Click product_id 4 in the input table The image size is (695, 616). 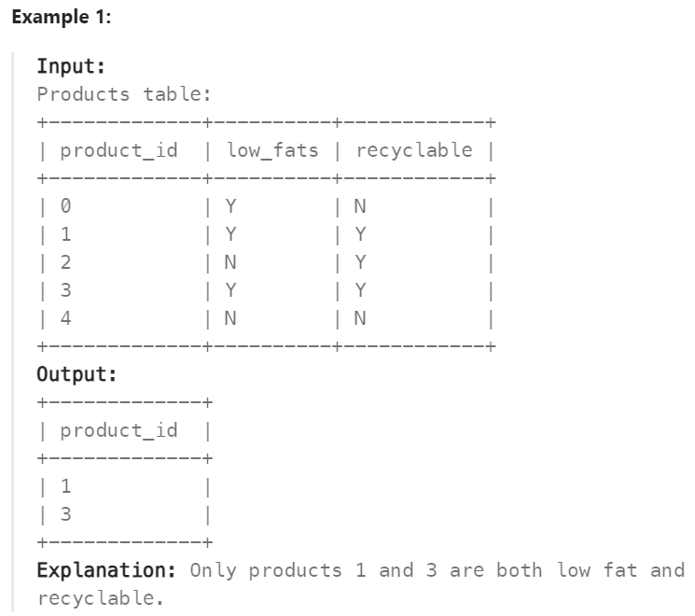coord(66,318)
